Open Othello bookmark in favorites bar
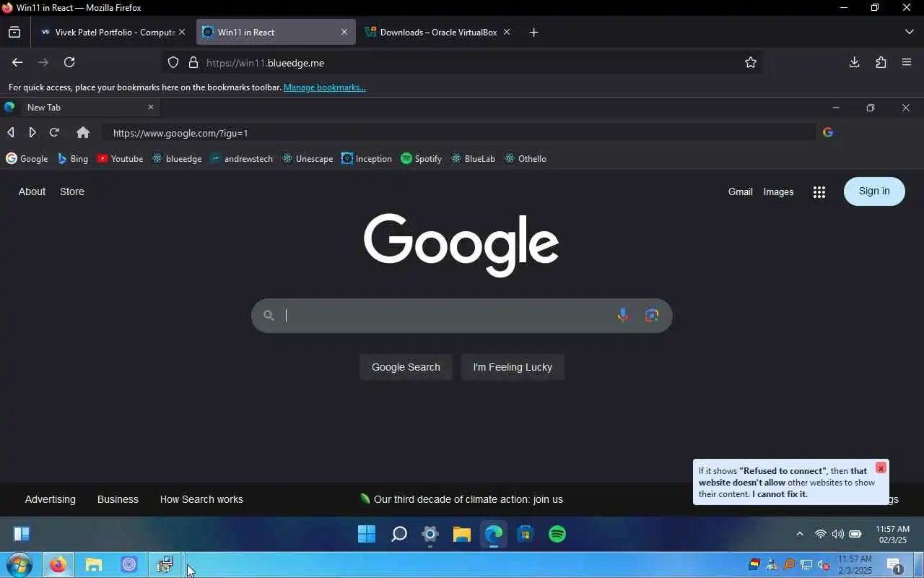 526,158
